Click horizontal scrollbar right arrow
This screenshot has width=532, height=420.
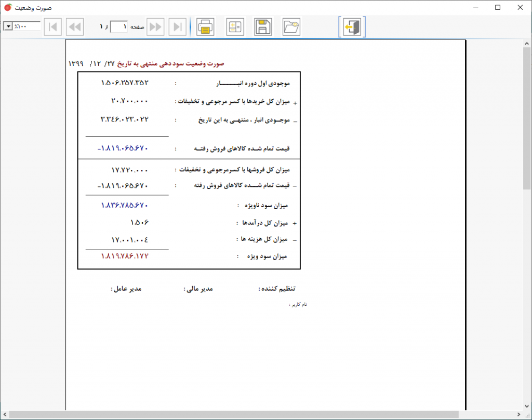[518, 414]
